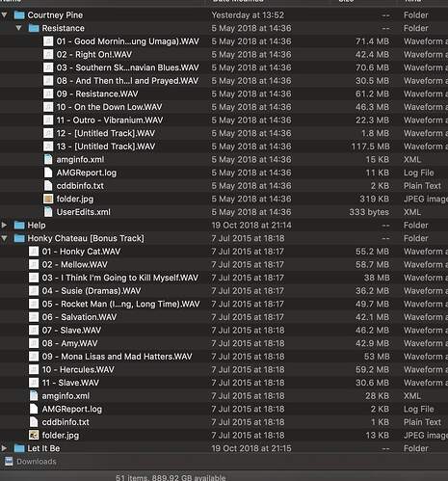Viewport: 448px width, 481px height.
Task: Select file 08 - Amy.WAV
Action: 69,343
